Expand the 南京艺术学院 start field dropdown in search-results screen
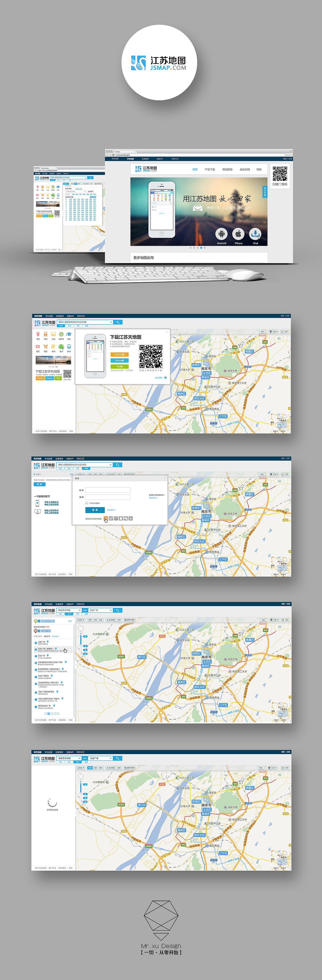The height and width of the screenshot is (980, 322). point(79,610)
